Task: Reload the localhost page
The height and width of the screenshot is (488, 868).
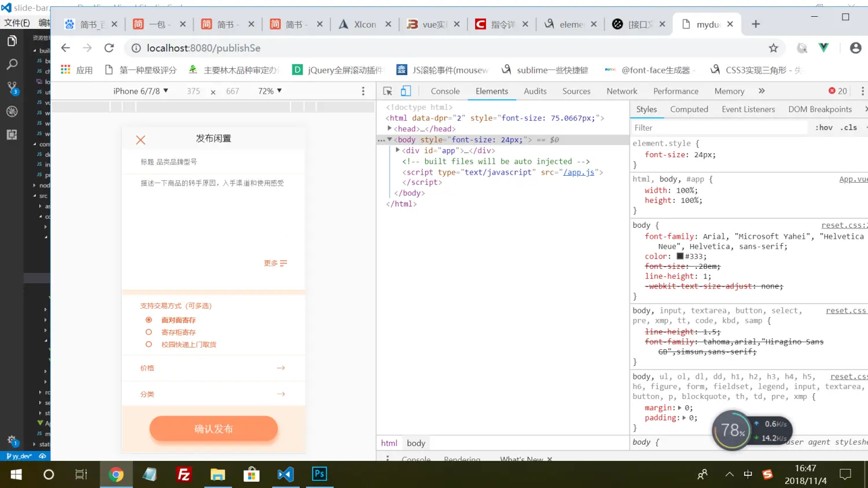Action: [109, 48]
